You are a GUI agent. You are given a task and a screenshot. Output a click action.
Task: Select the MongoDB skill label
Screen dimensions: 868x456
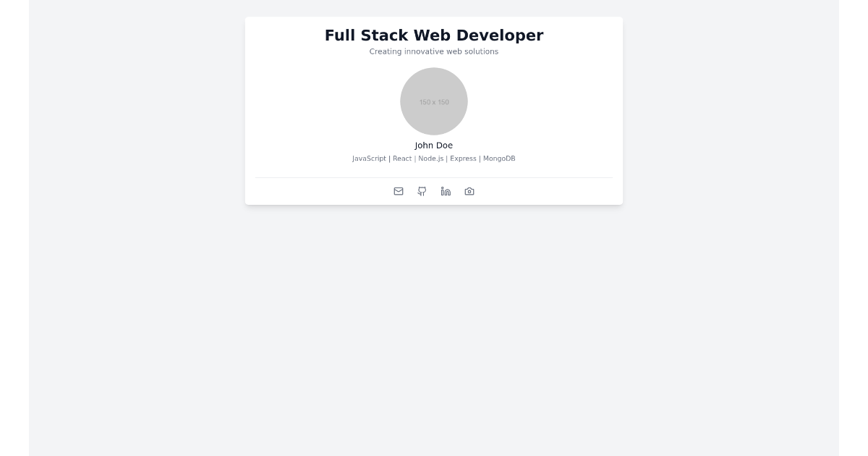point(499,159)
